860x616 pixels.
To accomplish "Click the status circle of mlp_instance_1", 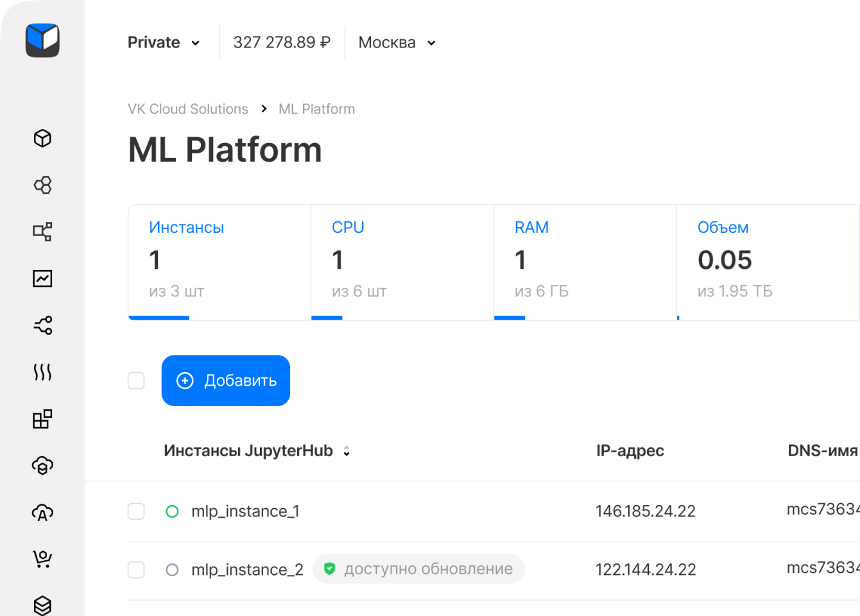I will 172,511.
